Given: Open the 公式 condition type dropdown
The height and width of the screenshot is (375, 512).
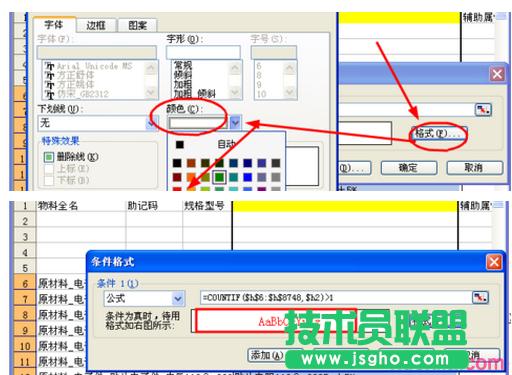Looking at the screenshot, I should [x=178, y=299].
